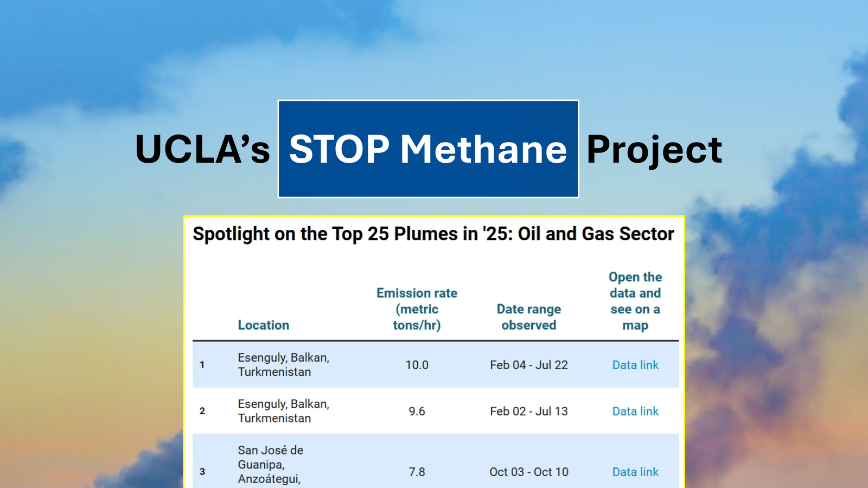Screen dimensions: 868x488
Task: Click the Date range observed column header
Action: (x=529, y=317)
